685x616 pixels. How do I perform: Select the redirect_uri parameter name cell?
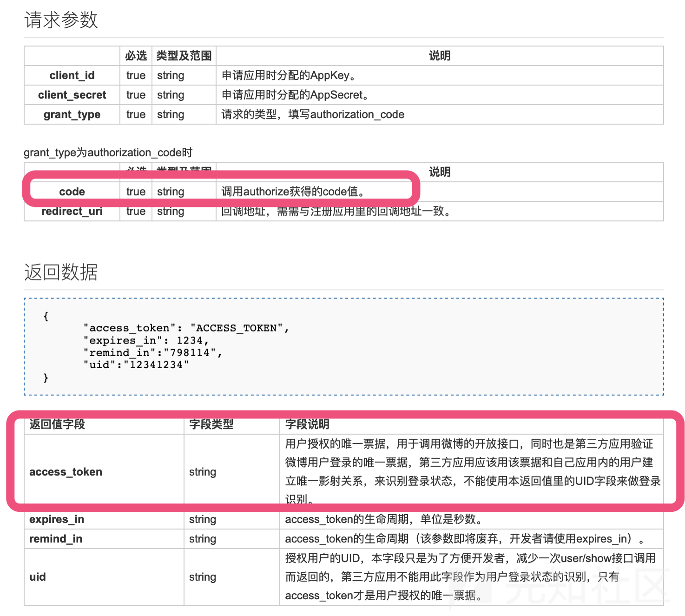(72, 211)
